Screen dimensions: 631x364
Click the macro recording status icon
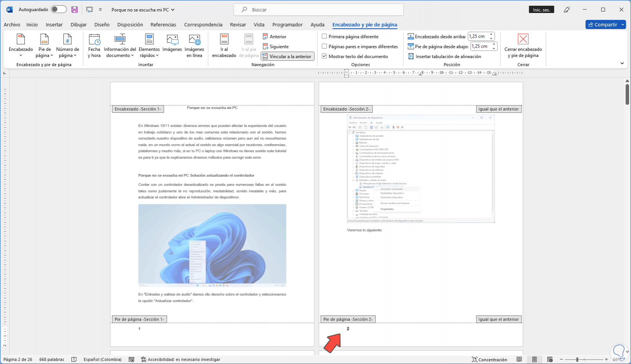pyautogui.click(x=132, y=359)
